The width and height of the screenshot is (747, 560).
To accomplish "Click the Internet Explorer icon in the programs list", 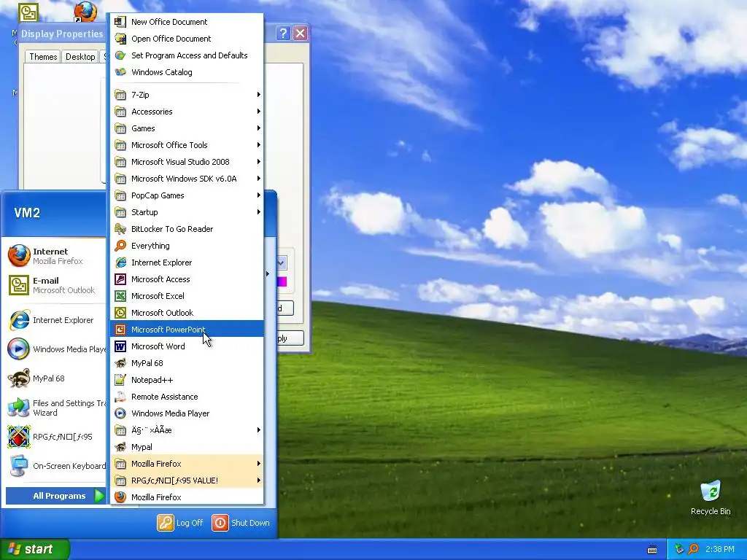I will point(120,262).
